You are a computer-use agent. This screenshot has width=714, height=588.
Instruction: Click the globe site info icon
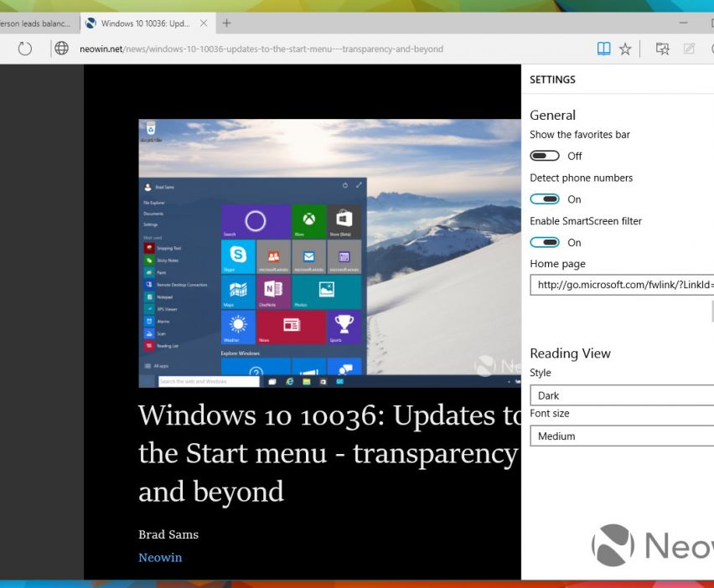pyautogui.click(x=61, y=49)
